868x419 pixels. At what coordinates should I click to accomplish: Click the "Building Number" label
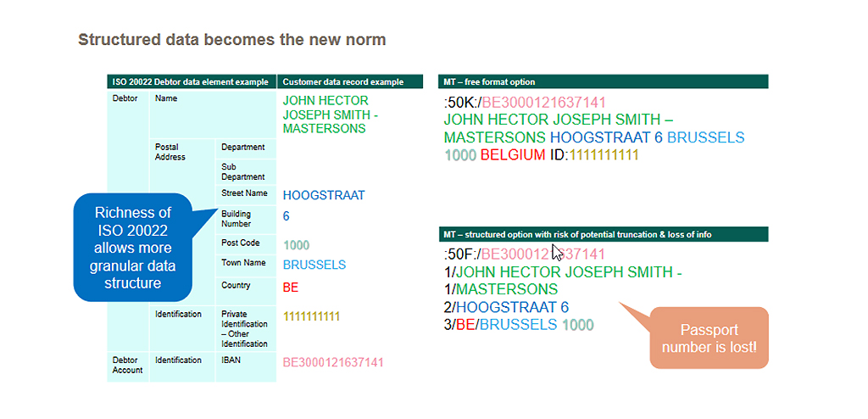(x=236, y=219)
